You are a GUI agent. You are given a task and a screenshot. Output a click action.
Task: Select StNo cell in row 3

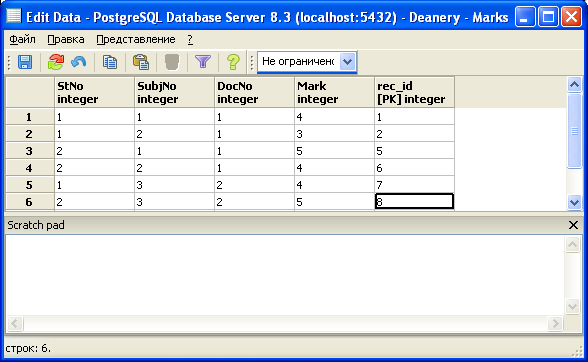(x=94, y=151)
